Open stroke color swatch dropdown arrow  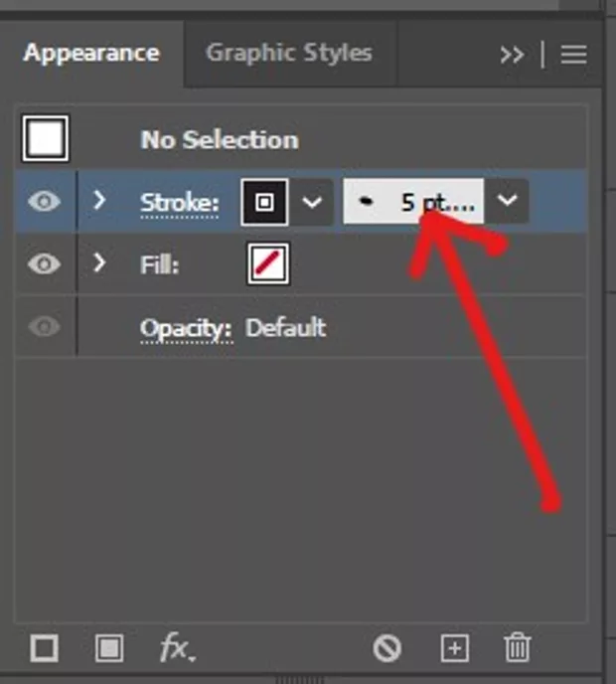tap(312, 203)
